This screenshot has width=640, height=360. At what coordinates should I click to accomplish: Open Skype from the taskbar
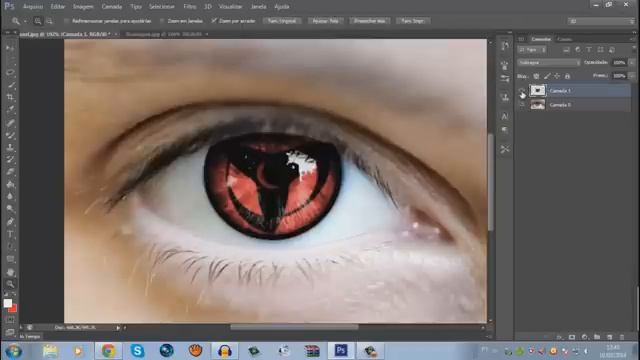coord(138,351)
